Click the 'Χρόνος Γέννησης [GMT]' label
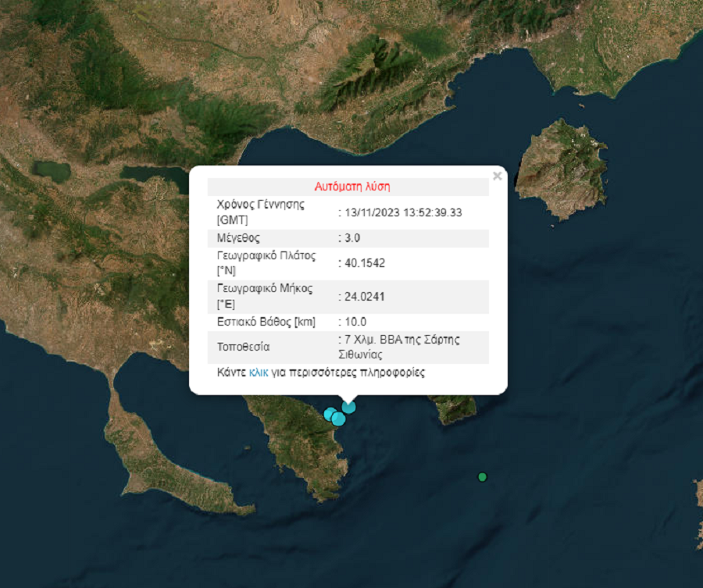This screenshot has width=703, height=588. pos(260,212)
